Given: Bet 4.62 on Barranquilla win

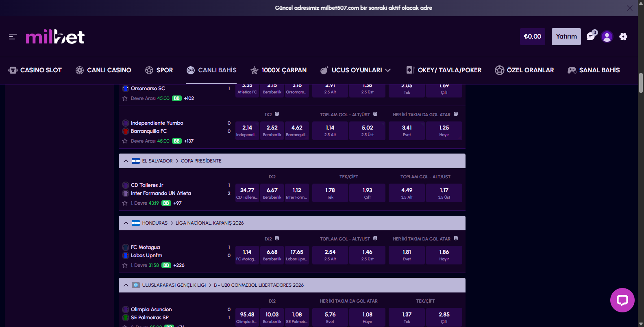Looking at the screenshot, I should (x=297, y=131).
